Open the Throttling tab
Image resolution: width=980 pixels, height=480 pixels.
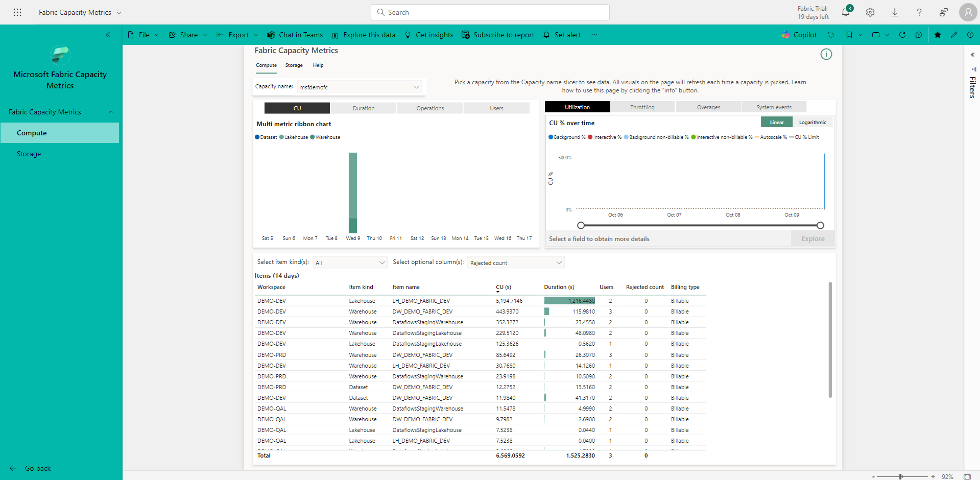[x=642, y=107]
